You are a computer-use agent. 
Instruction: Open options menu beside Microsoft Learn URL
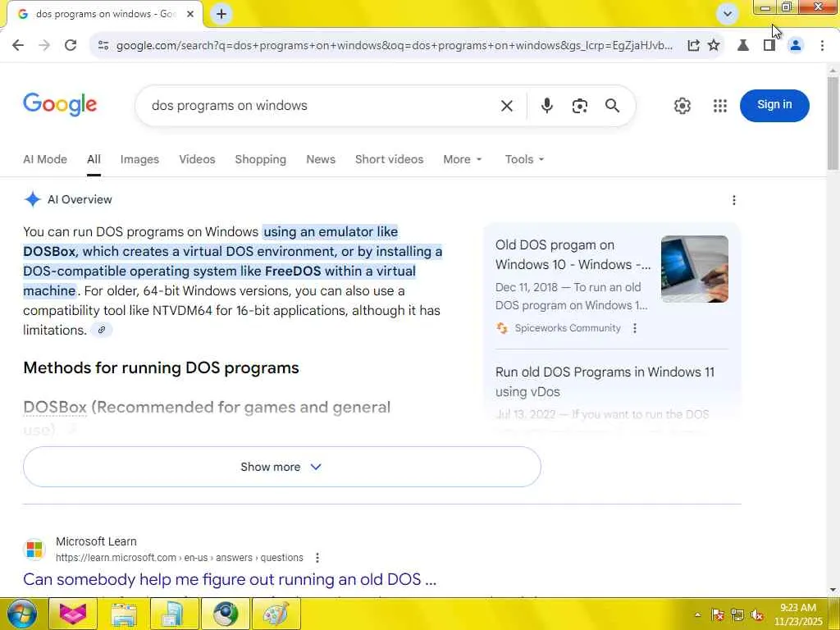coord(317,558)
